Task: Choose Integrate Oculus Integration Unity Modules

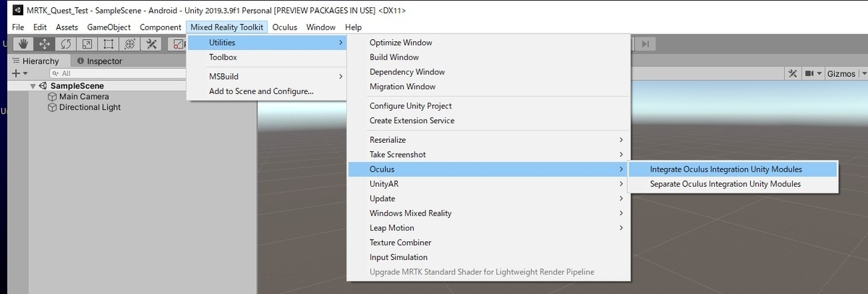Action: click(x=733, y=169)
